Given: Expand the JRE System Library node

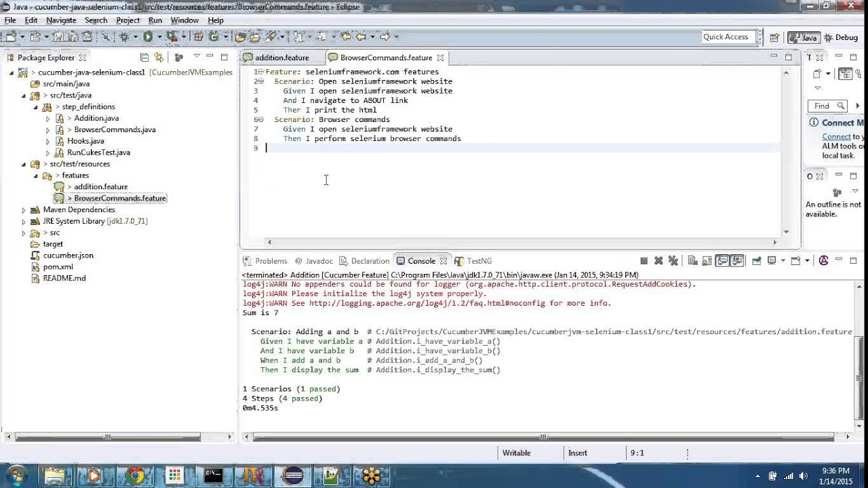Looking at the screenshot, I should pyautogui.click(x=24, y=222).
